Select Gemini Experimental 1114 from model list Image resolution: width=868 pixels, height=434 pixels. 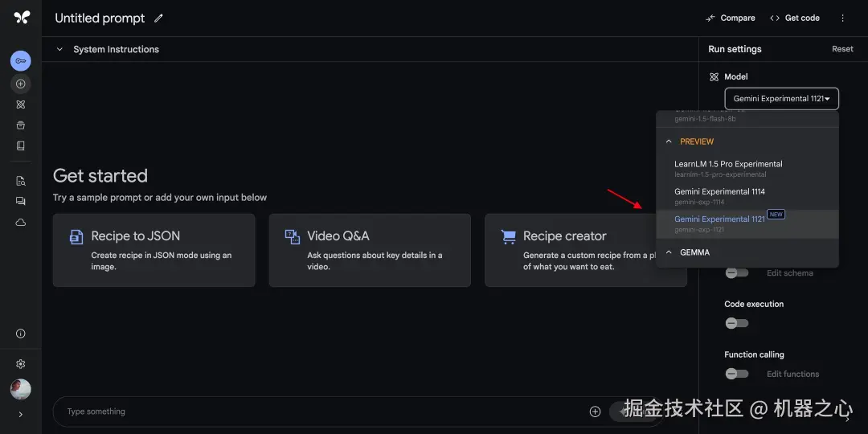pos(719,195)
